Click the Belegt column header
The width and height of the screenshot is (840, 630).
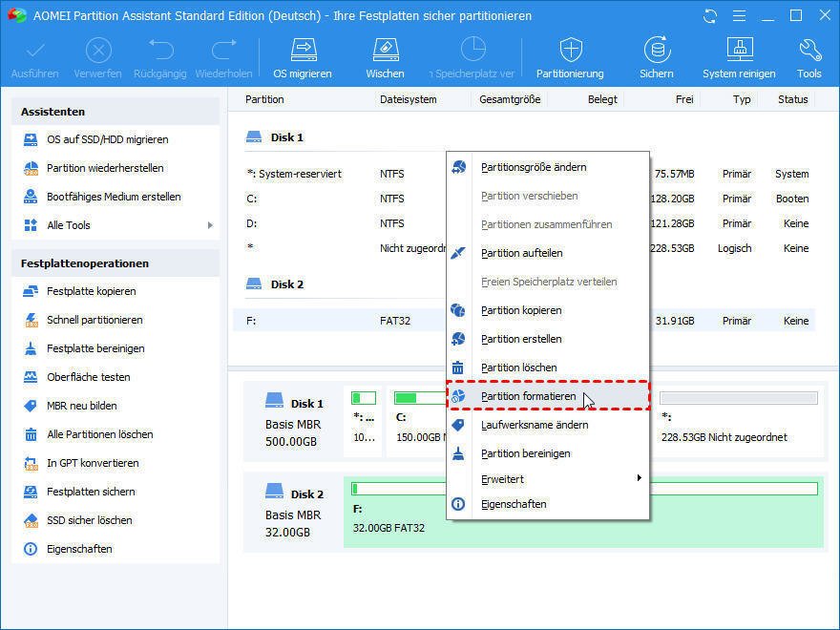602,99
